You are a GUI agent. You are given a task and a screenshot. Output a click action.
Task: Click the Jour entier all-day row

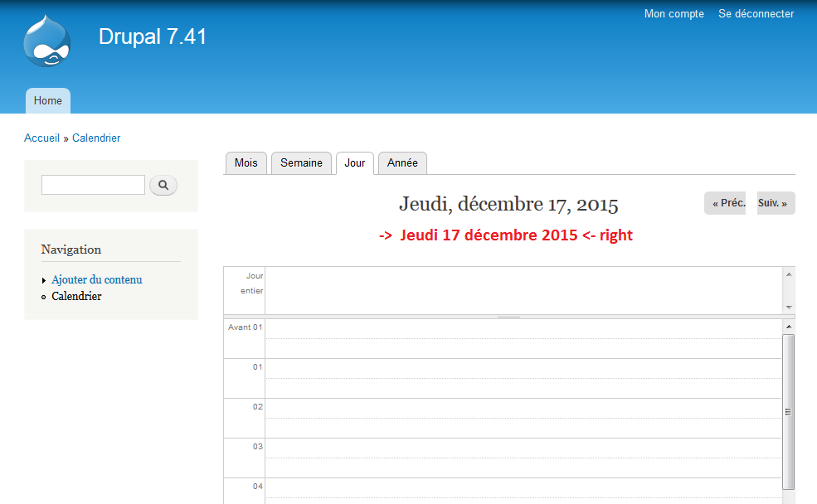(503, 290)
